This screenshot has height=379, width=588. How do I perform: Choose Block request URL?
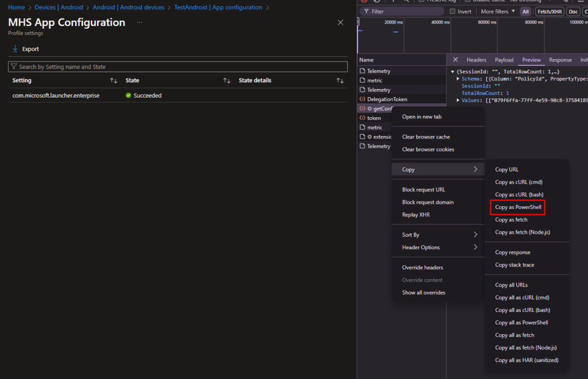point(423,189)
